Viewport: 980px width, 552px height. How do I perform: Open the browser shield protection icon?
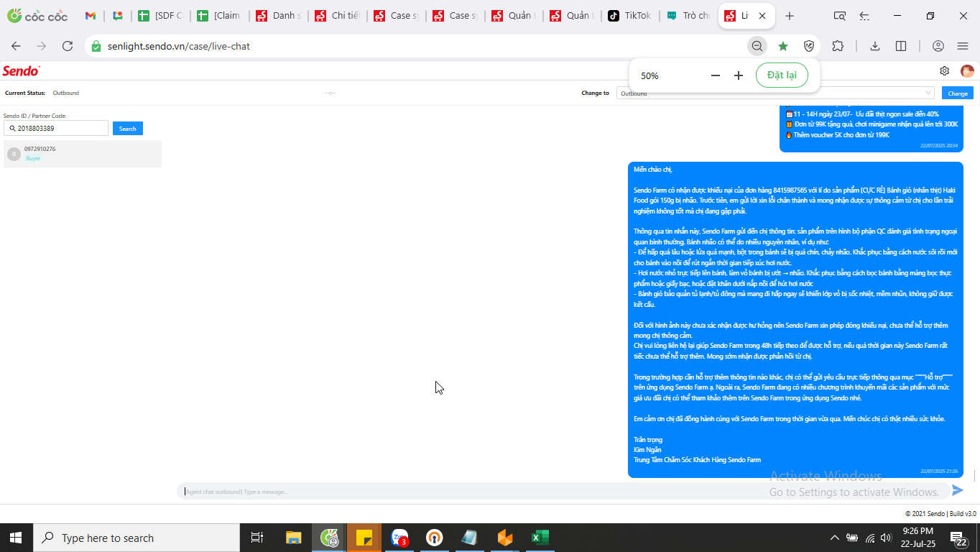point(809,46)
